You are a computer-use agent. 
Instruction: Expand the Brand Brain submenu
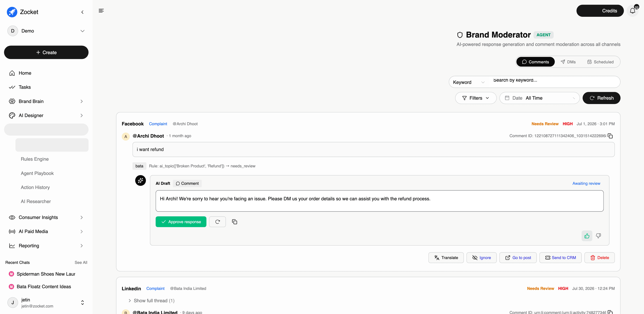point(82,101)
